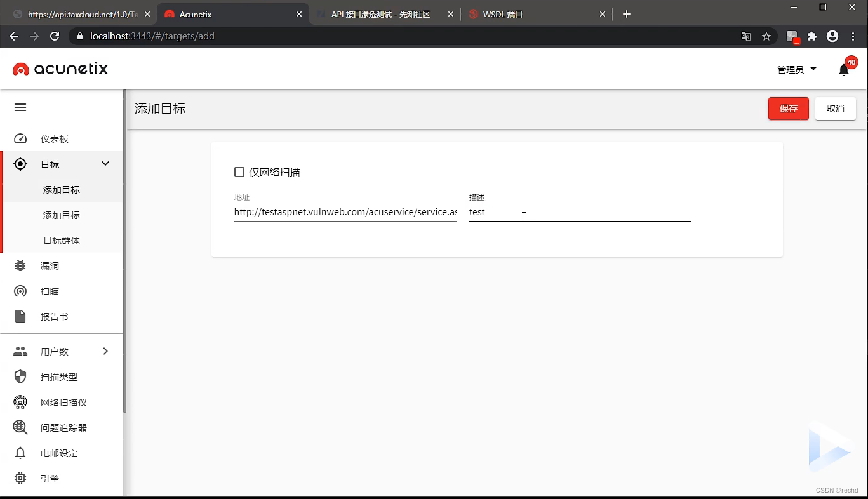The width and height of the screenshot is (868, 499).
Task: Click the Acunetix logo
Action: [60, 69]
